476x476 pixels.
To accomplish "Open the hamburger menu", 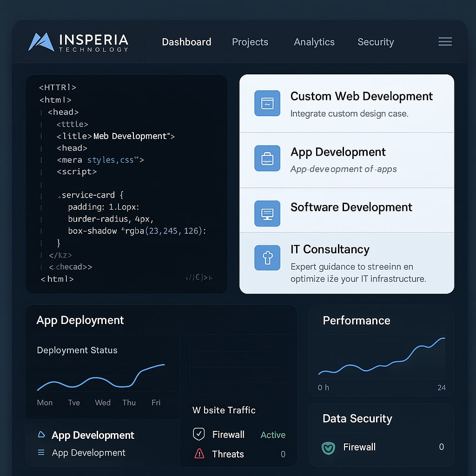I will pyautogui.click(x=445, y=41).
